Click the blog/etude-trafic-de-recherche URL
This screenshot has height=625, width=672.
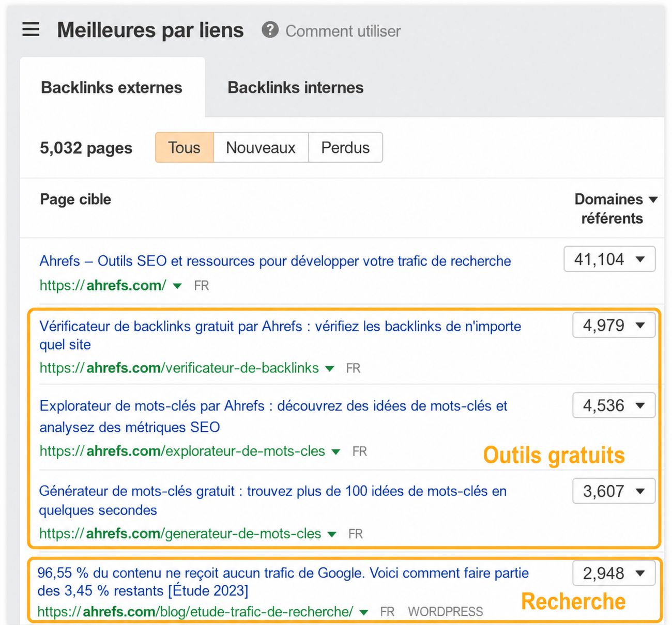[x=195, y=612]
